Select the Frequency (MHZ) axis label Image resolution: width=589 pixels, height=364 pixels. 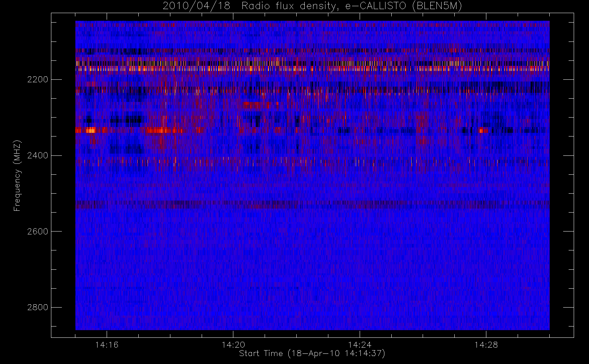[x=17, y=175]
